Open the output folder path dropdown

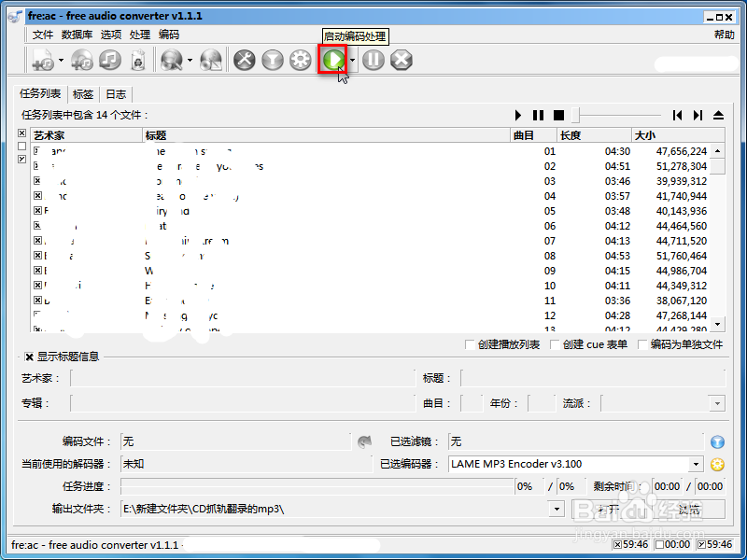tap(557, 510)
